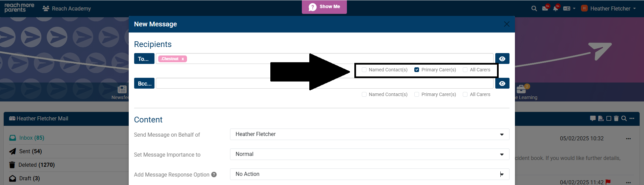The width and height of the screenshot is (644, 185).
Task: Remove the Chestnut recipient tag
Action: [x=183, y=59]
